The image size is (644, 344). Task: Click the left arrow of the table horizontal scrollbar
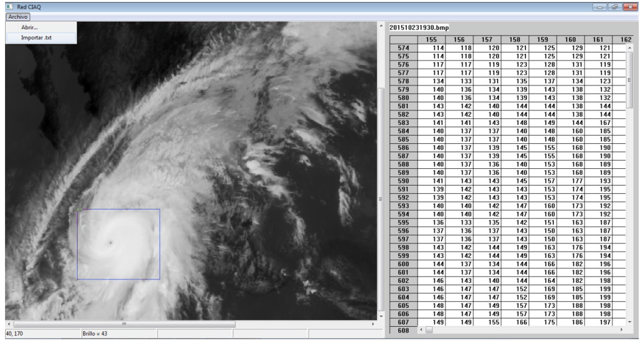(422, 330)
